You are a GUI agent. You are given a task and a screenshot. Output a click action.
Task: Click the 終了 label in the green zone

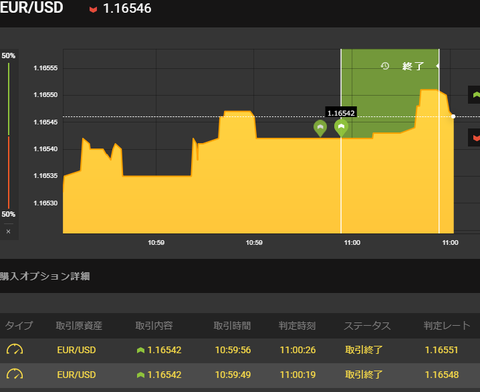(413, 66)
